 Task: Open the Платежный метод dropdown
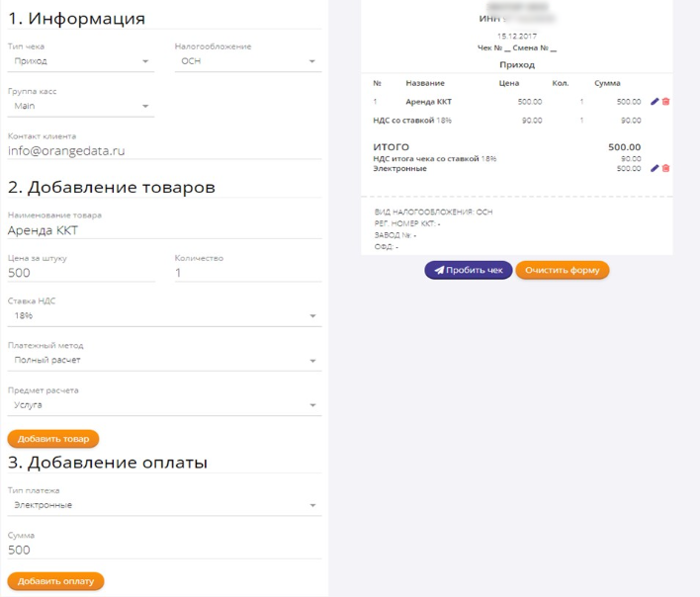click(164, 360)
